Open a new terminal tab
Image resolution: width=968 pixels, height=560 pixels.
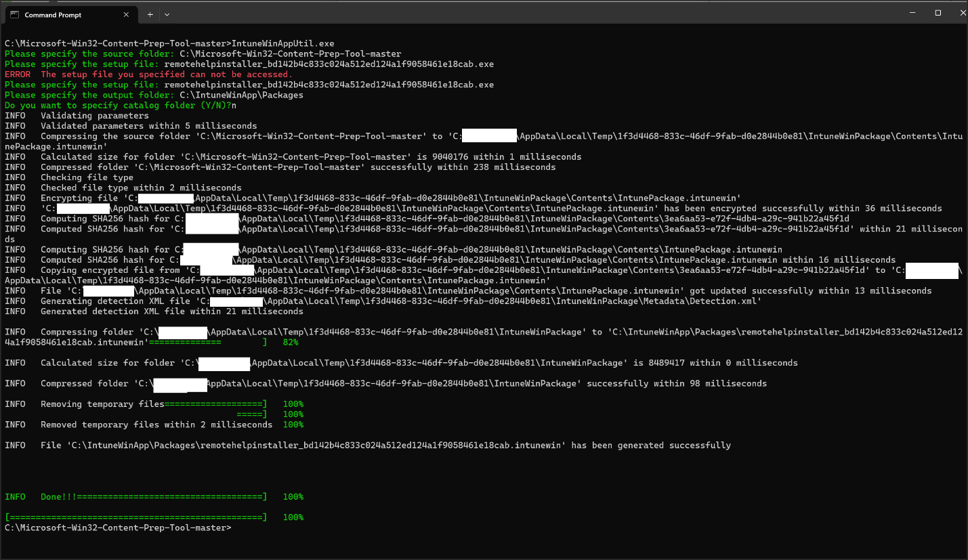(150, 14)
